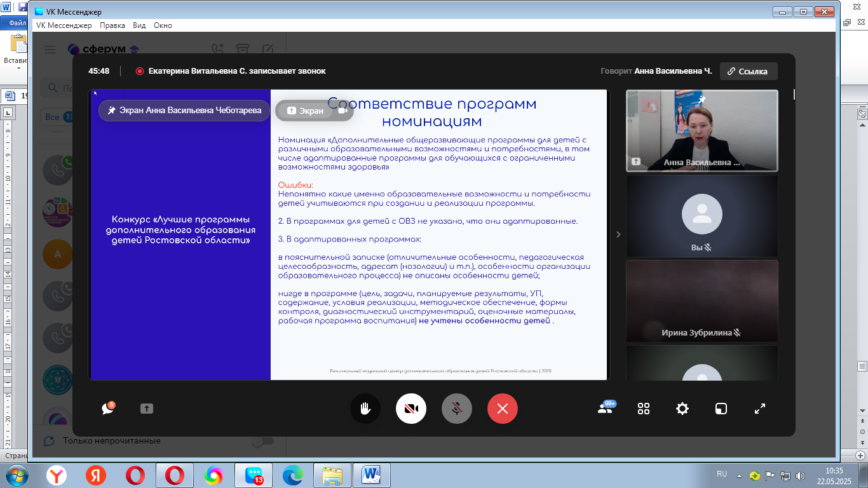Switch to the camera view next to Экран

342,111
